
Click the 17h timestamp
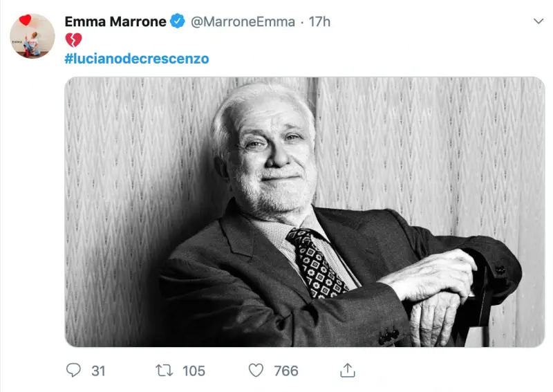(319, 21)
